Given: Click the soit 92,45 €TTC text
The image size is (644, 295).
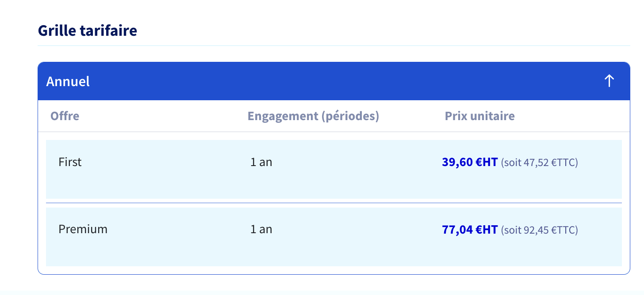Looking at the screenshot, I should (540, 230).
